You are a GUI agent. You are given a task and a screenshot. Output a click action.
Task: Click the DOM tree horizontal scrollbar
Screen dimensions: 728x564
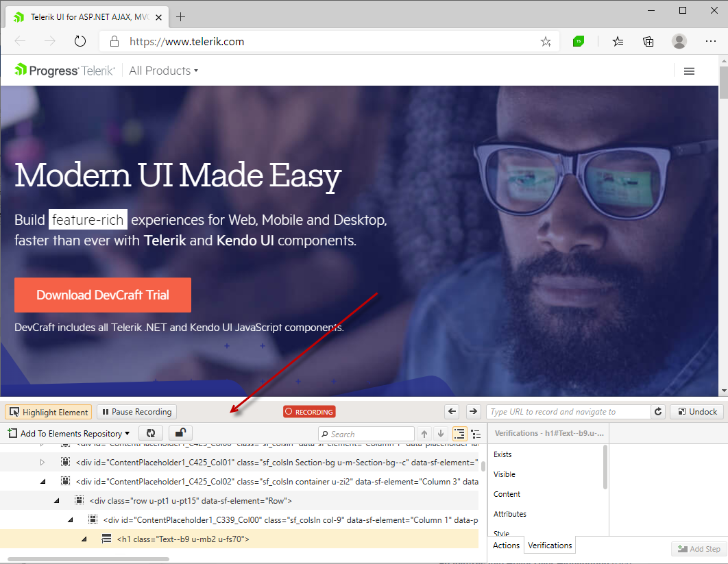click(88, 559)
